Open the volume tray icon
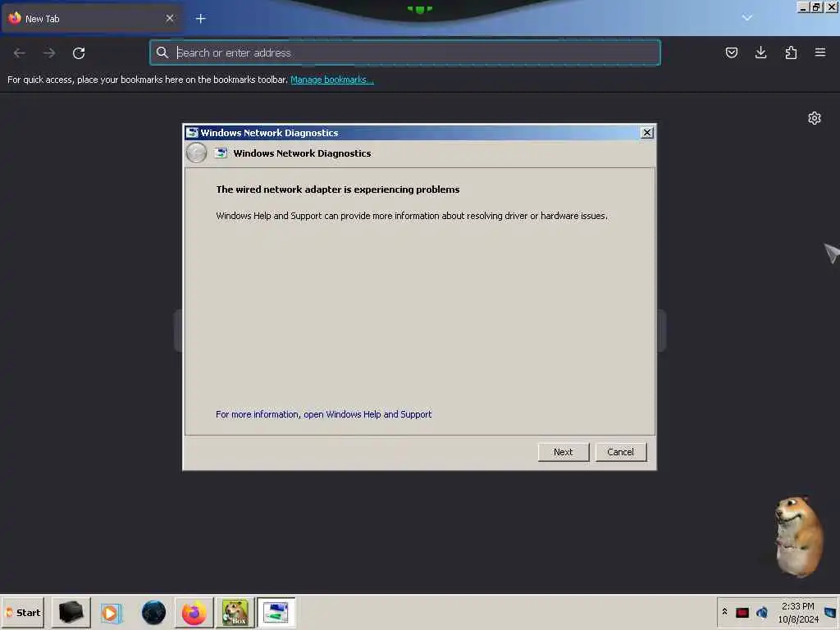Screen dimensions: 840x630 click(762, 612)
